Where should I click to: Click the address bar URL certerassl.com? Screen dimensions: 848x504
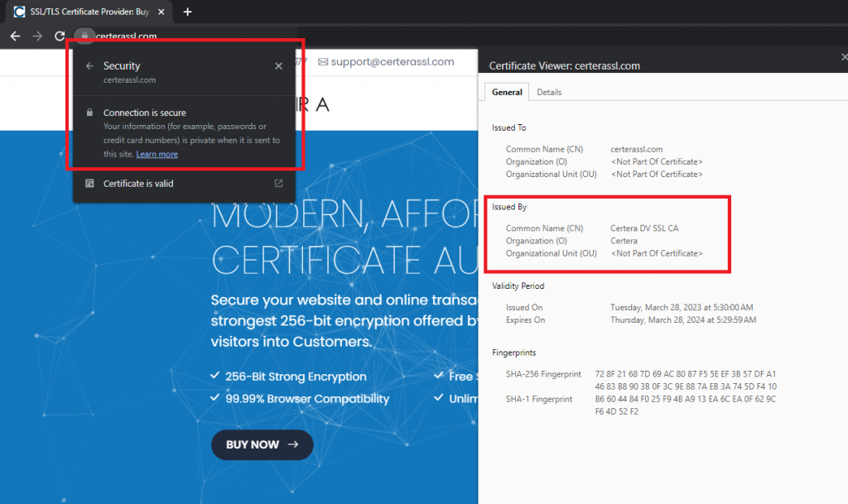126,36
